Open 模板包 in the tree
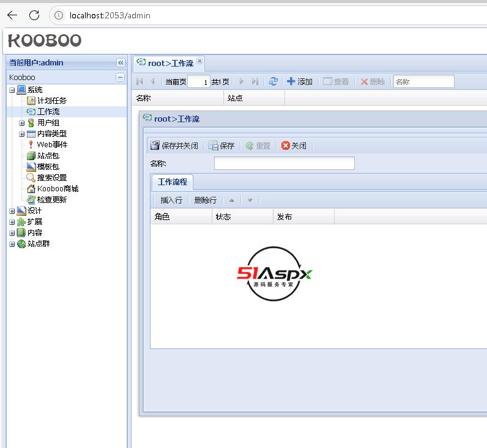Screen dimensions: 487x448 [x=48, y=167]
